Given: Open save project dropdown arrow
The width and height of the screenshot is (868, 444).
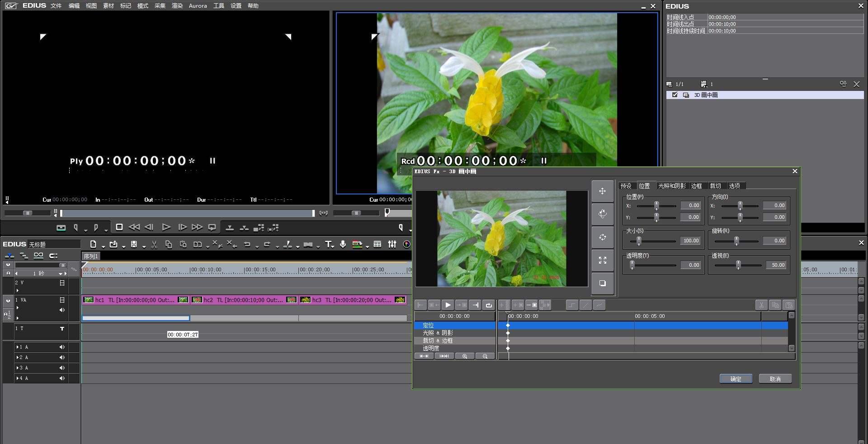Looking at the screenshot, I should tap(144, 246).
